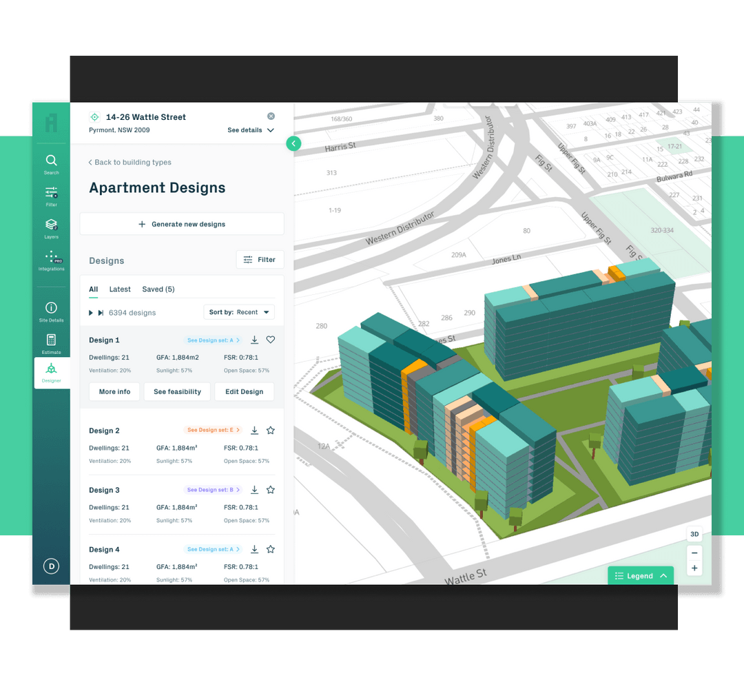Open the Sort by Recent dropdown
Image resolution: width=744 pixels, height=700 pixels.
[x=239, y=312]
